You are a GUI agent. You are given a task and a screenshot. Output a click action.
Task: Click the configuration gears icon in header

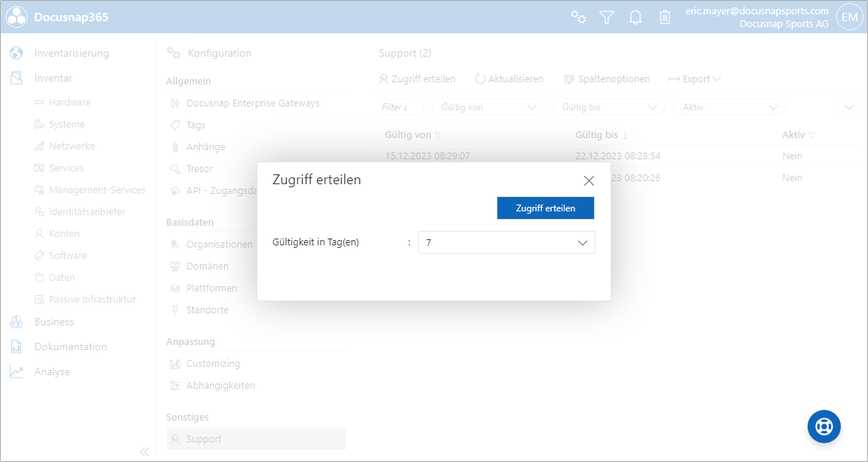point(578,17)
